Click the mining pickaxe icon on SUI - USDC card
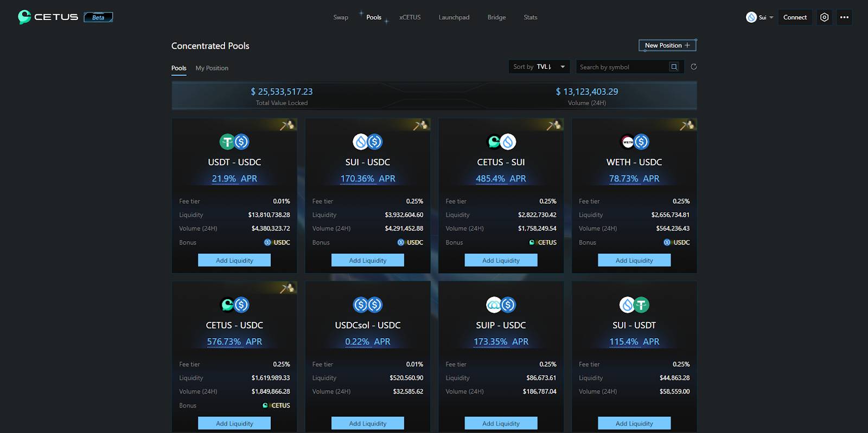This screenshot has height=433, width=868. tap(420, 125)
